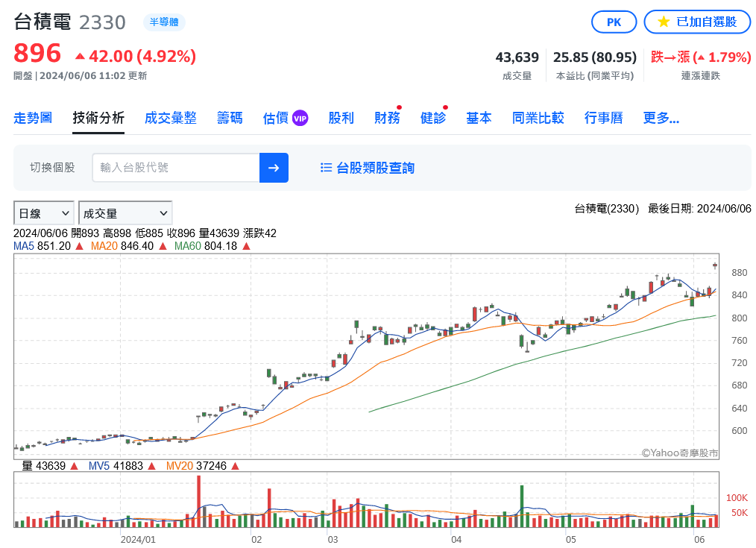Switch to the 財務 tab
The width and height of the screenshot is (756, 548).
(387, 118)
